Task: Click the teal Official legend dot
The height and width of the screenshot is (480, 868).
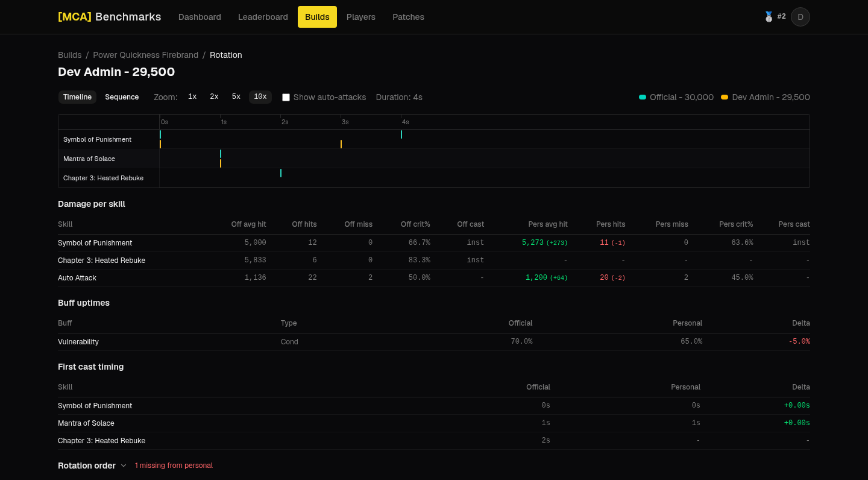Action: 643,97
